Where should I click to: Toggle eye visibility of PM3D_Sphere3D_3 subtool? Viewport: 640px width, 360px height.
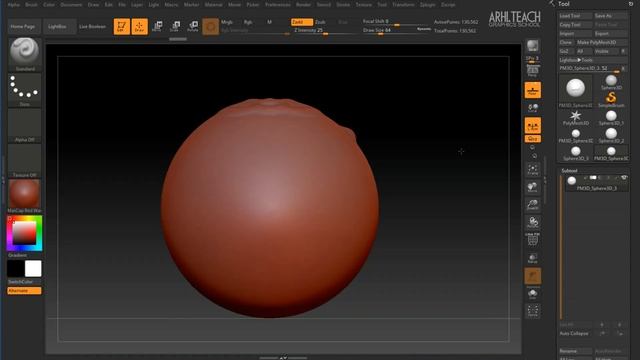(624, 178)
